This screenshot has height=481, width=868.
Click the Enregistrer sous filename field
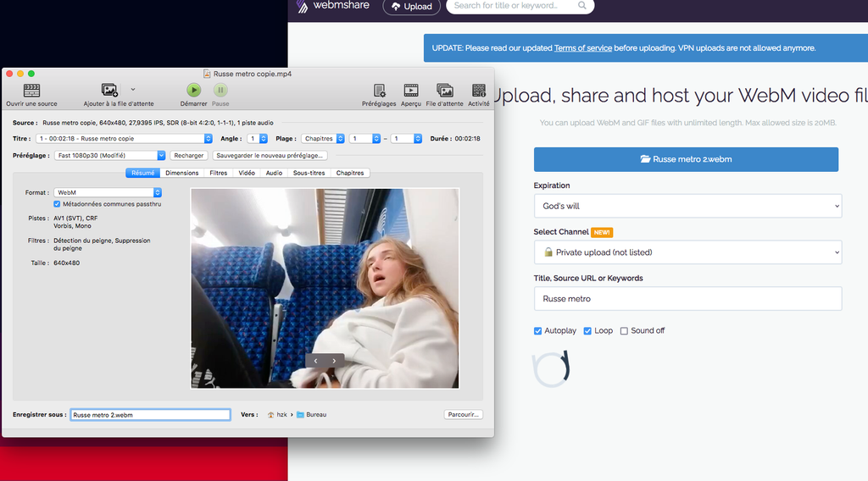coord(150,415)
